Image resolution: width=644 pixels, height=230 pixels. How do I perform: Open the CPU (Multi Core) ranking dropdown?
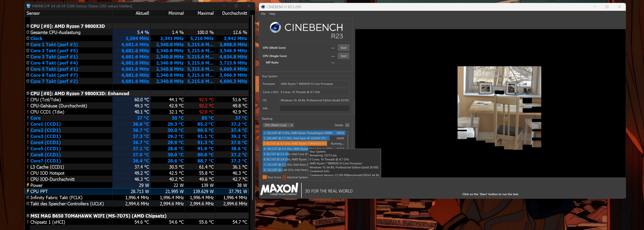(278, 125)
